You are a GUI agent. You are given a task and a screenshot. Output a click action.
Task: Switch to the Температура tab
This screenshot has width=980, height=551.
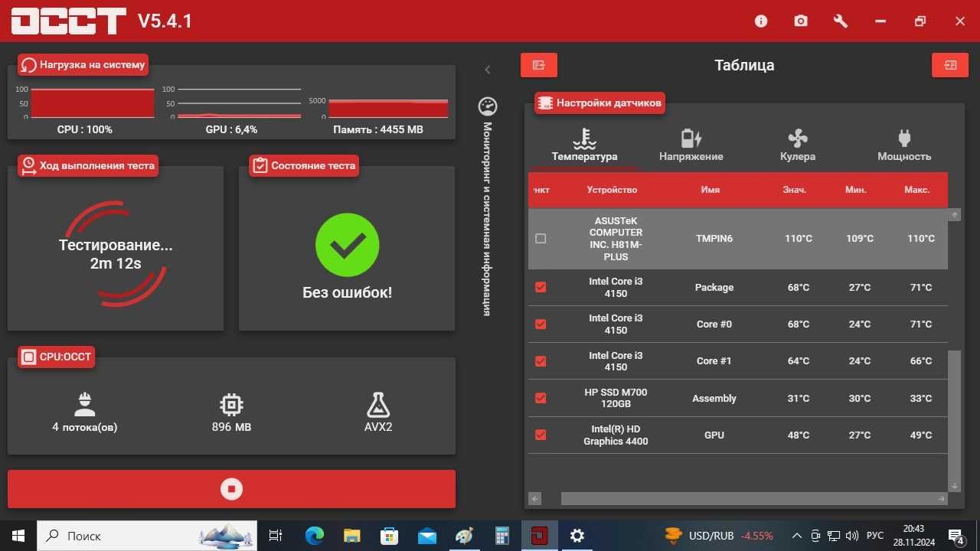(584, 145)
